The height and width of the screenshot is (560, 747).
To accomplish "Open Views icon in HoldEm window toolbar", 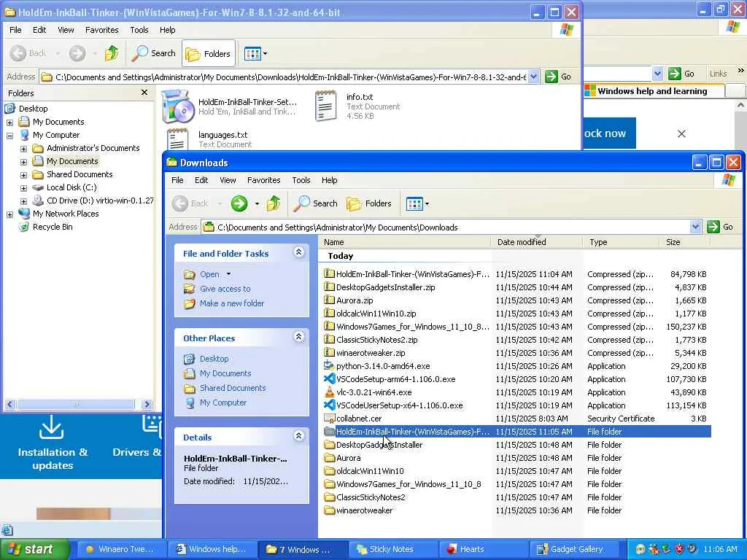I will 252,53.
